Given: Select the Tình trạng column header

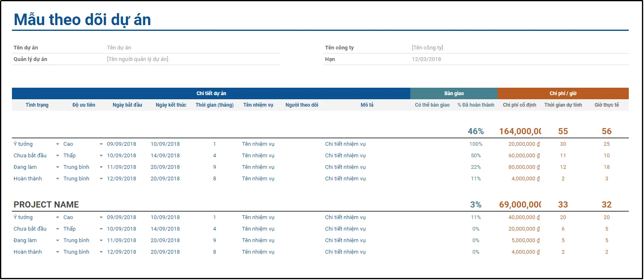Looking at the screenshot, I should coord(37,105).
